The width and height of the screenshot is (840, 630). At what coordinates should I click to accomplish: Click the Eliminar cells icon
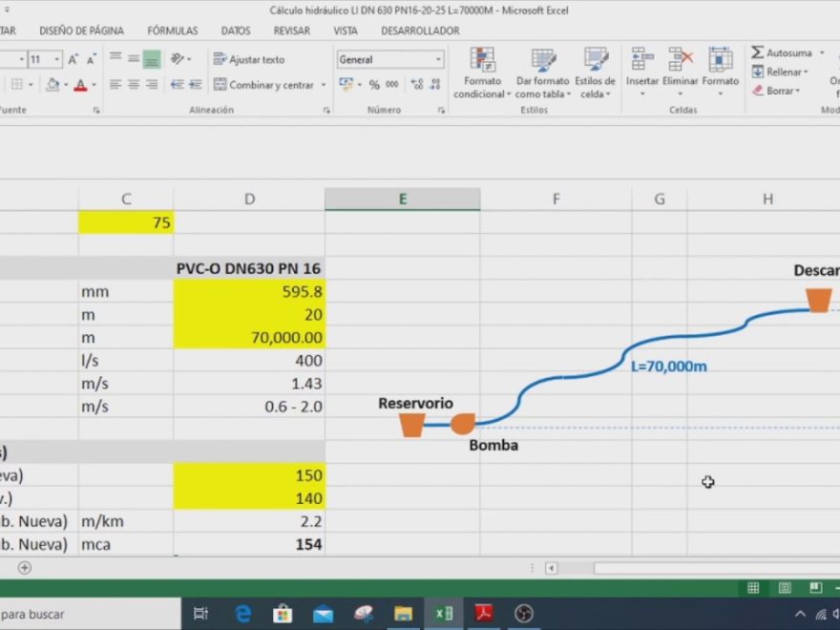[x=681, y=60]
